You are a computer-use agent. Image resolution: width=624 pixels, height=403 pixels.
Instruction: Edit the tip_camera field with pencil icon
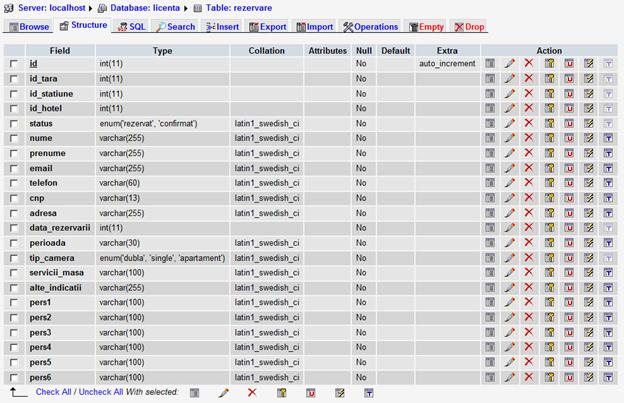pyautogui.click(x=510, y=258)
